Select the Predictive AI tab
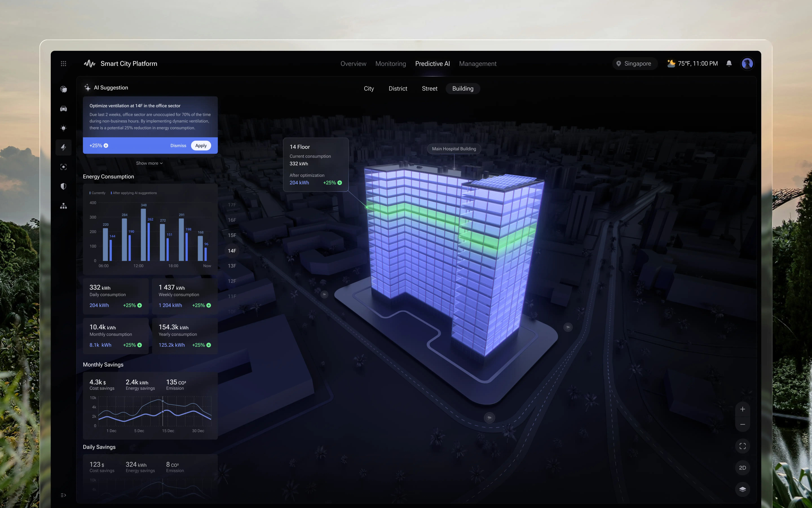The image size is (812, 508). tap(433, 63)
